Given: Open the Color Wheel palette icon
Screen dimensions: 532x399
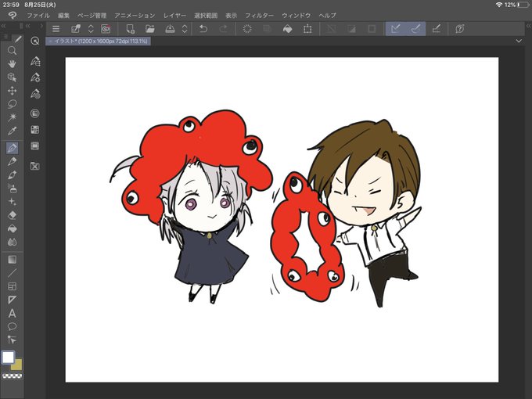Looking at the screenshot, I should tap(35, 113).
